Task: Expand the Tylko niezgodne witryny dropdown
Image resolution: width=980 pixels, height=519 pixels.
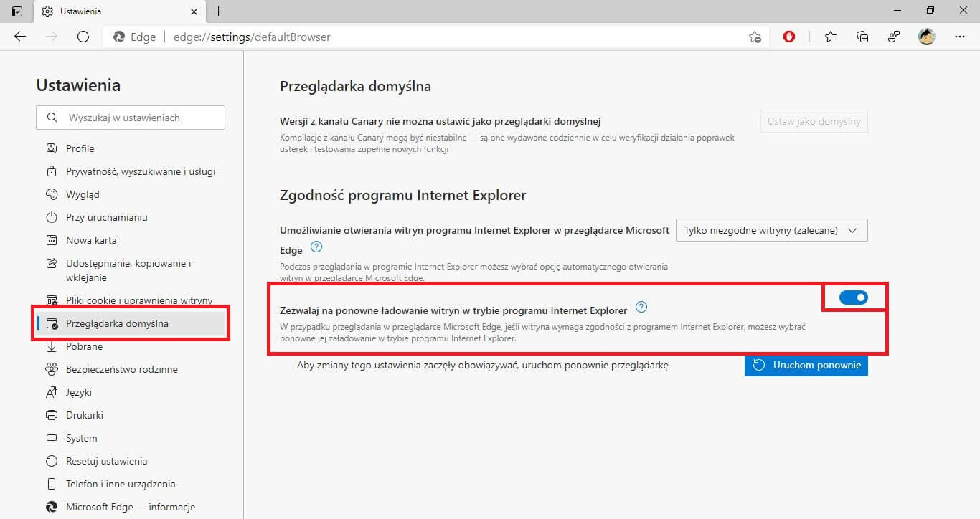Action: [772, 230]
